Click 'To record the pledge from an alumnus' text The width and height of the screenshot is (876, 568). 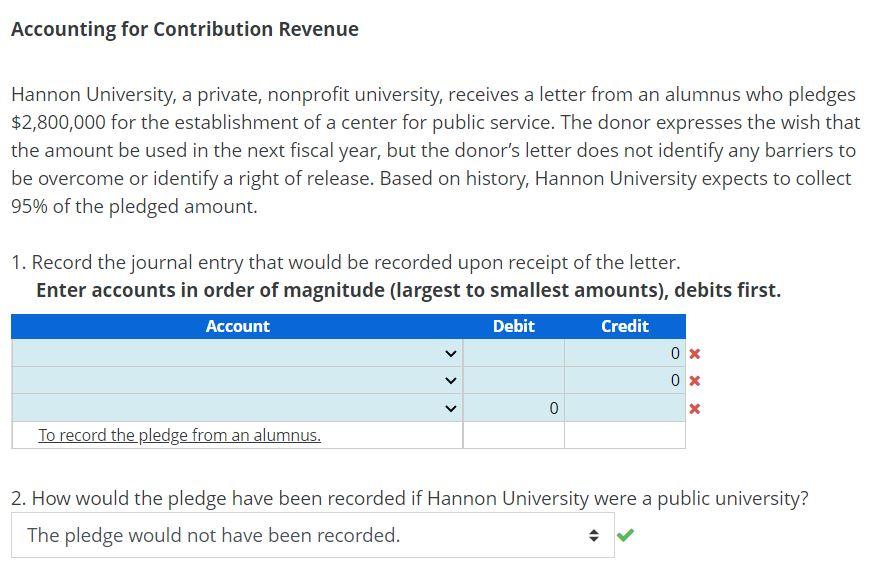179,435
